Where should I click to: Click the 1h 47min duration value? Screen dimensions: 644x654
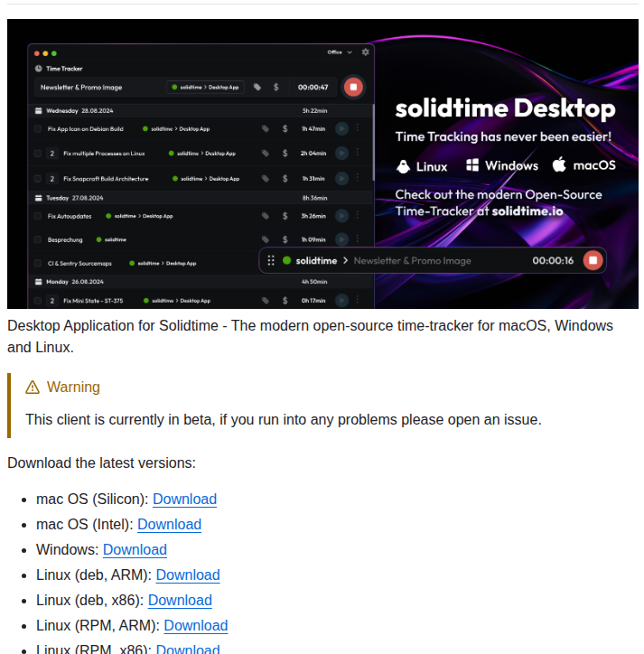(x=313, y=129)
